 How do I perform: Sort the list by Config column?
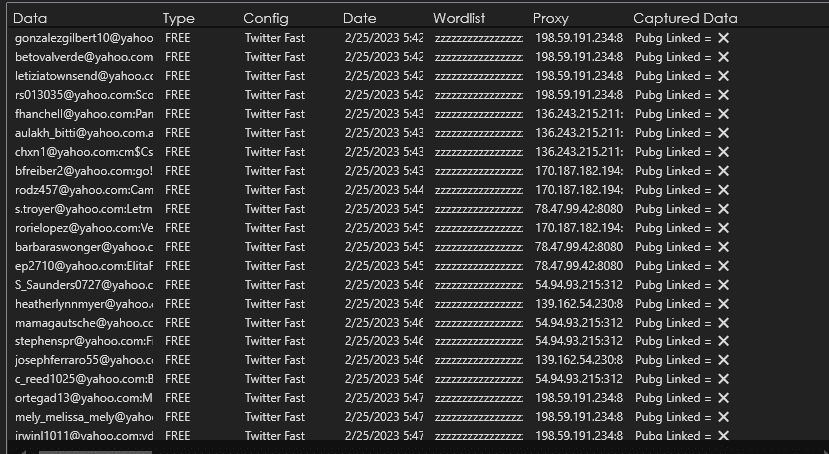point(265,18)
